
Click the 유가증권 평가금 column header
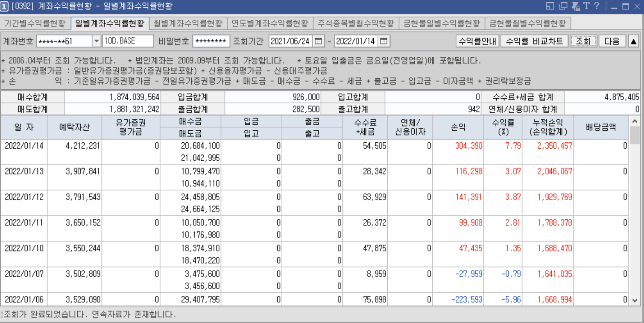point(131,127)
